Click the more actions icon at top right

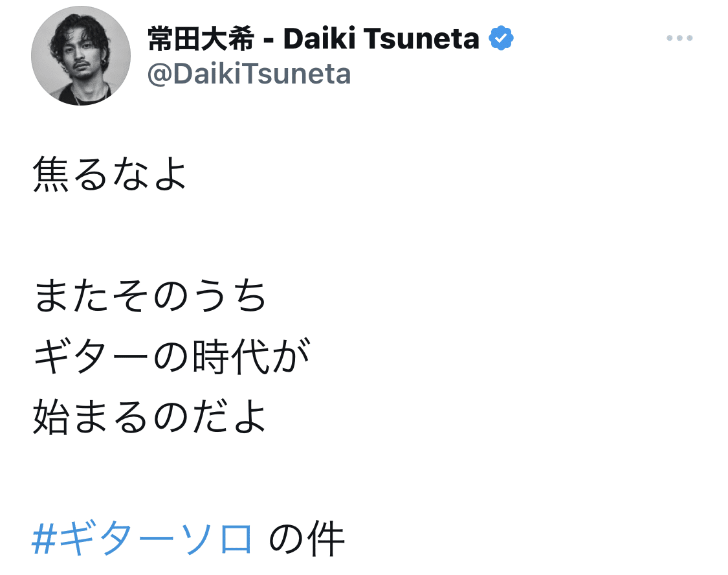click(679, 38)
